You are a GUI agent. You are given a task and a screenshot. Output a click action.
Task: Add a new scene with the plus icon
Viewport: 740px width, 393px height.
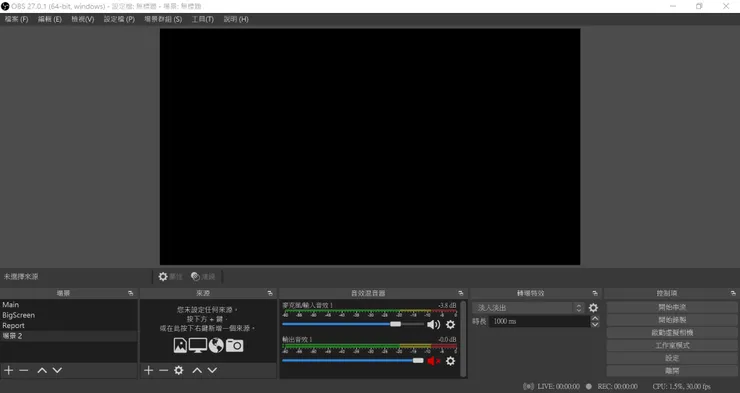[8, 370]
